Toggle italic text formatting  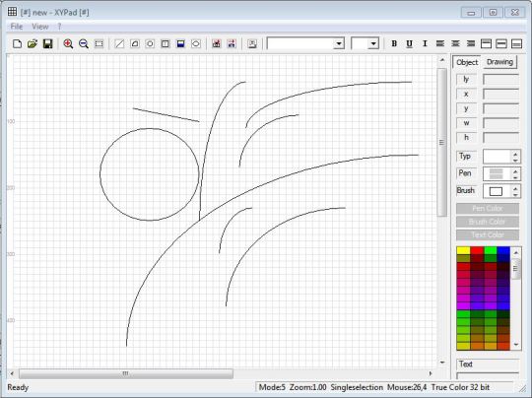coord(425,43)
